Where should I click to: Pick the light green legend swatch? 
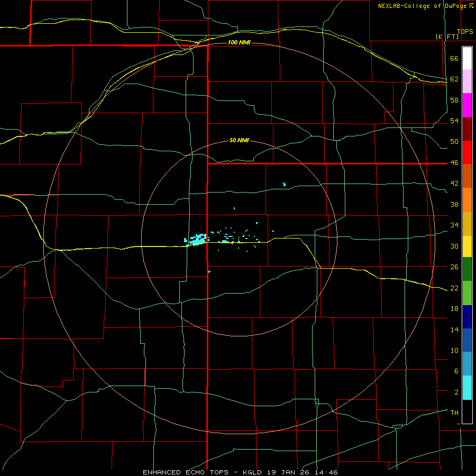coord(467,293)
